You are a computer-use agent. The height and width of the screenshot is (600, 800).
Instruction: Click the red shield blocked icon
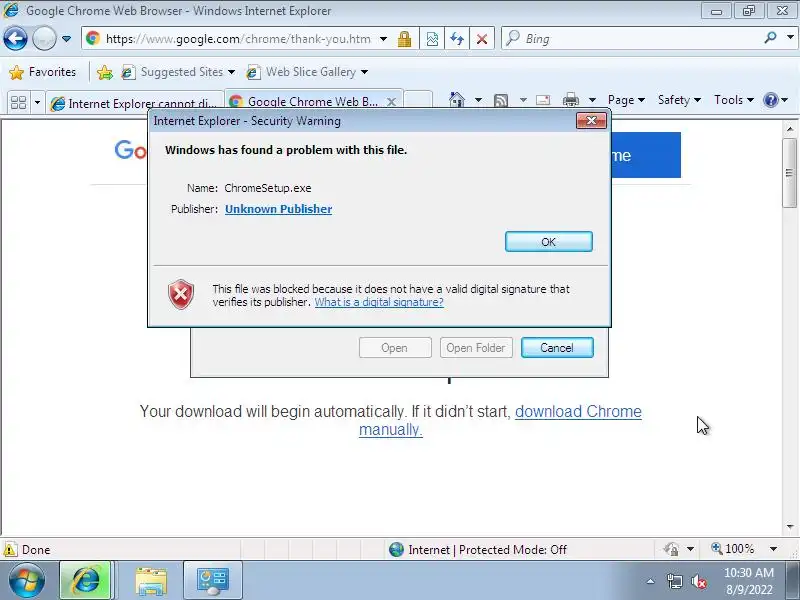pyautogui.click(x=181, y=294)
